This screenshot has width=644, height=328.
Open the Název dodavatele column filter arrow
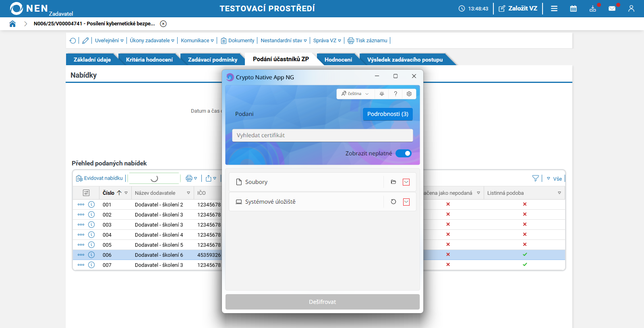click(188, 193)
